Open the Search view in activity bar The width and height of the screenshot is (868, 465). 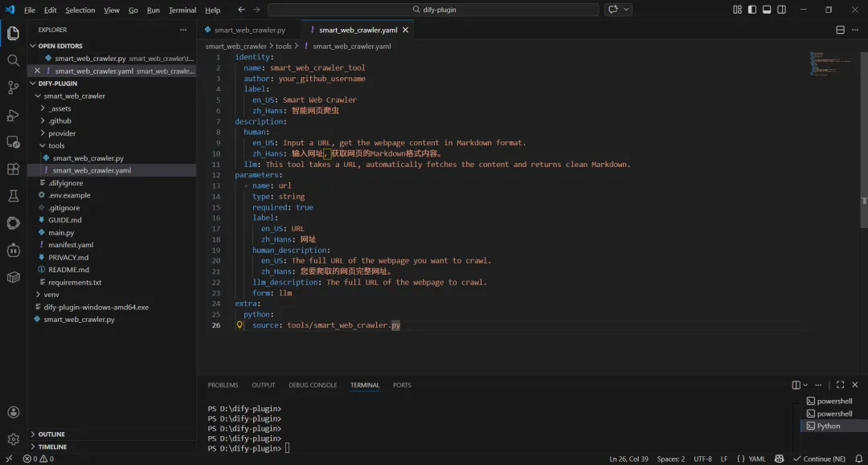pos(14,60)
